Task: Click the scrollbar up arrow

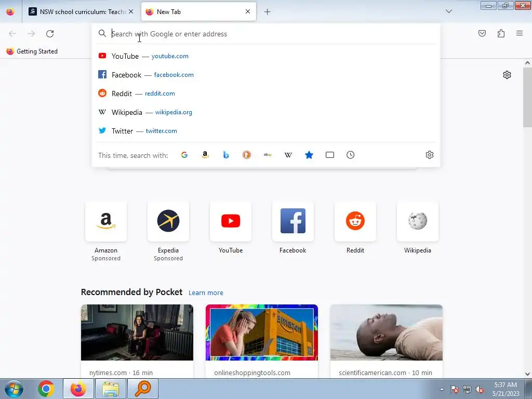Action: 527,63
